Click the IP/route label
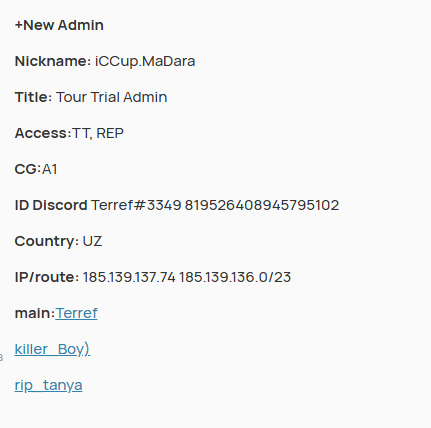The width and height of the screenshot is (431, 428). pyautogui.click(x=47, y=277)
